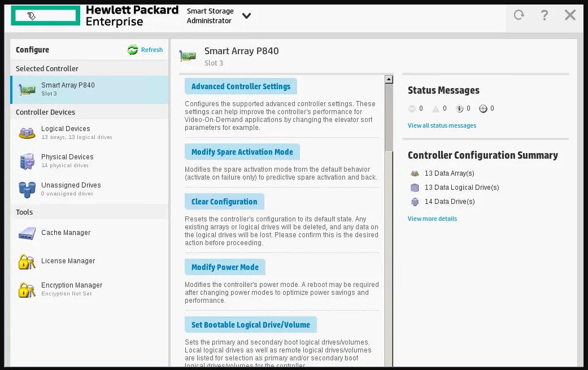Click the scrollbar up arrow in actions list
Screen dimensions: 588x370
pos(389,80)
